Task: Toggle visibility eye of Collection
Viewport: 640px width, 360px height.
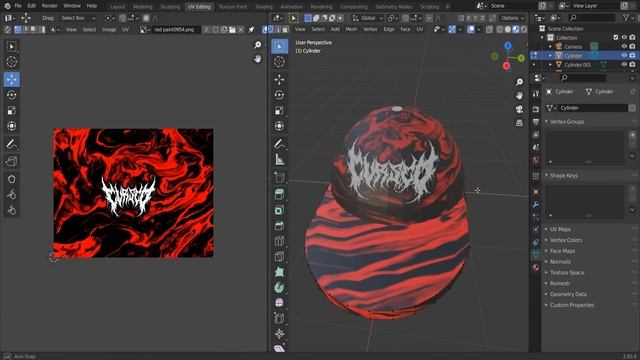Action: coord(624,38)
